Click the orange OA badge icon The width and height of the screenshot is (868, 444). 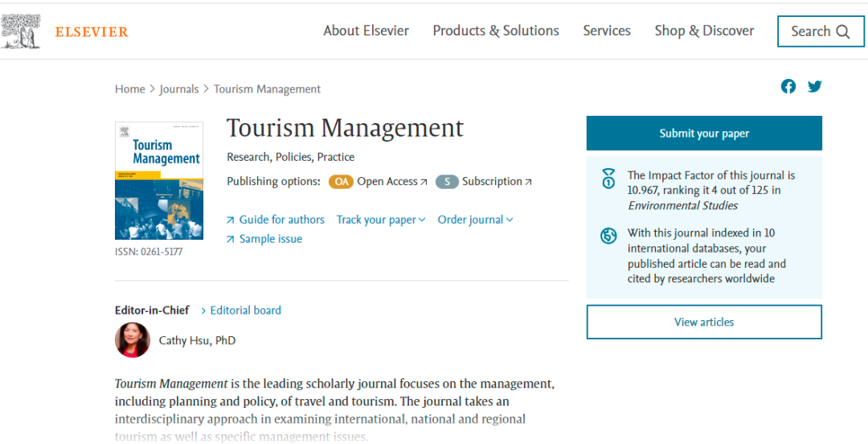pyautogui.click(x=341, y=182)
